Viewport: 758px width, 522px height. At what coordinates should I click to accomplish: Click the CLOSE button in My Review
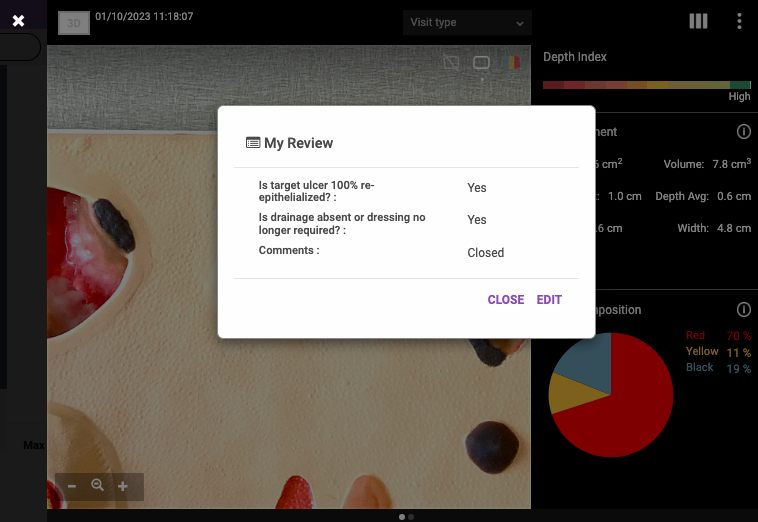pos(505,300)
